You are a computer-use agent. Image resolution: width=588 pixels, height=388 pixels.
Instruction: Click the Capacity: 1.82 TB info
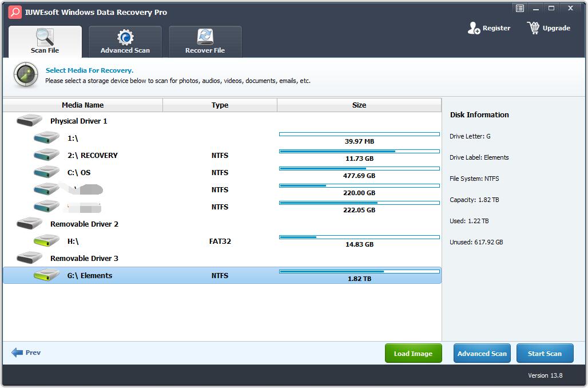click(474, 200)
